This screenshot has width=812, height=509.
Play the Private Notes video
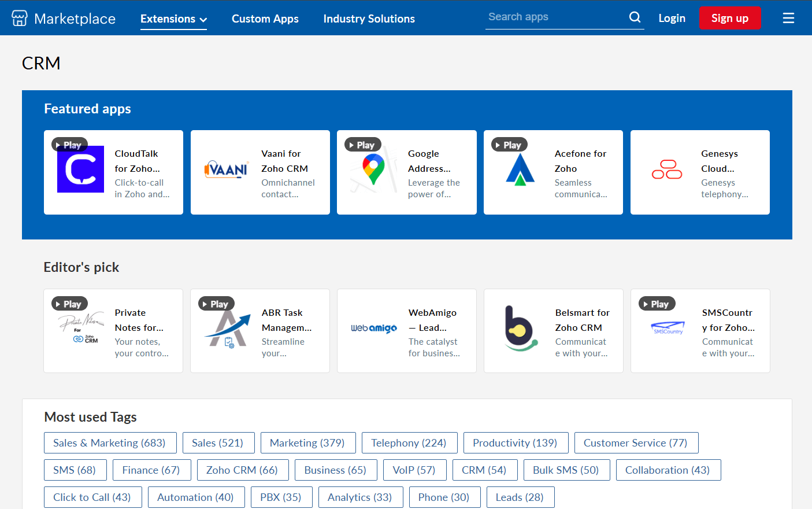click(69, 304)
